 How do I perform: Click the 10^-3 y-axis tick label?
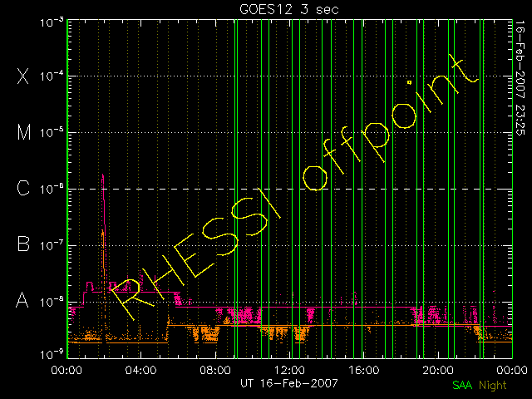point(52,22)
